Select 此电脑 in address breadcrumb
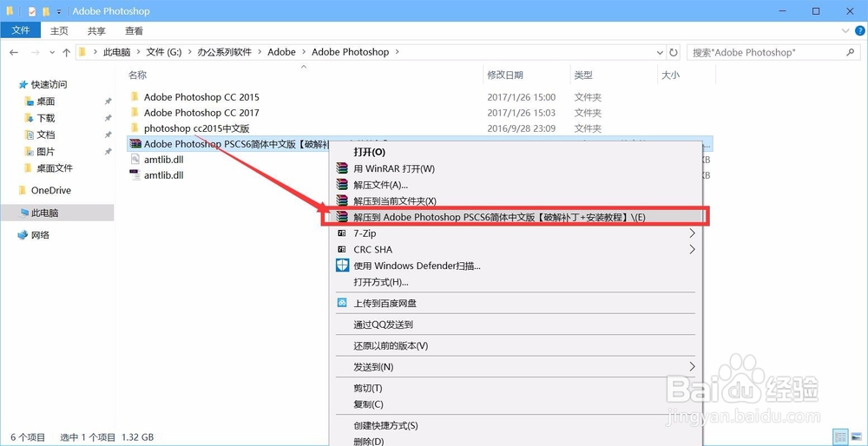Screen dimensions: 868x446 (x=116, y=52)
